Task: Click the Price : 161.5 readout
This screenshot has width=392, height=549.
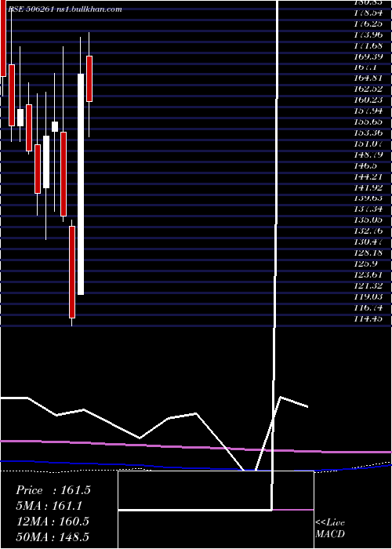Action: point(53,490)
